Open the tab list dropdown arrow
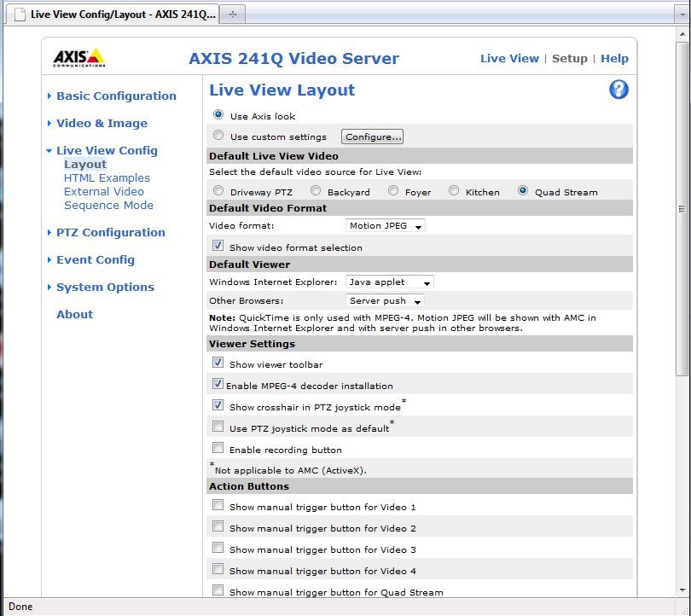The height and width of the screenshot is (616, 691). coord(682,15)
